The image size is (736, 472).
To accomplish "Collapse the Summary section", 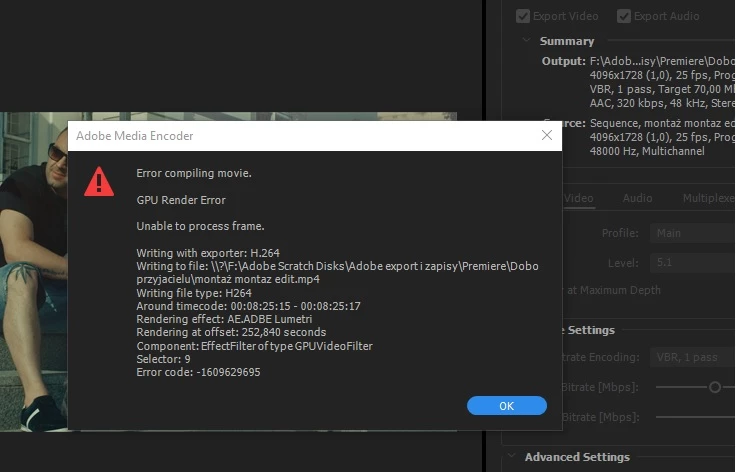I will tap(527, 40).
